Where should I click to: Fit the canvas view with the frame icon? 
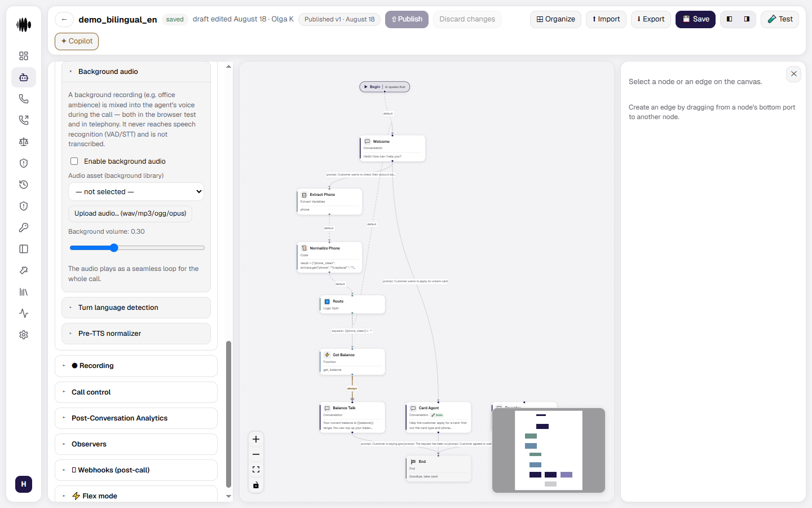[256, 470]
